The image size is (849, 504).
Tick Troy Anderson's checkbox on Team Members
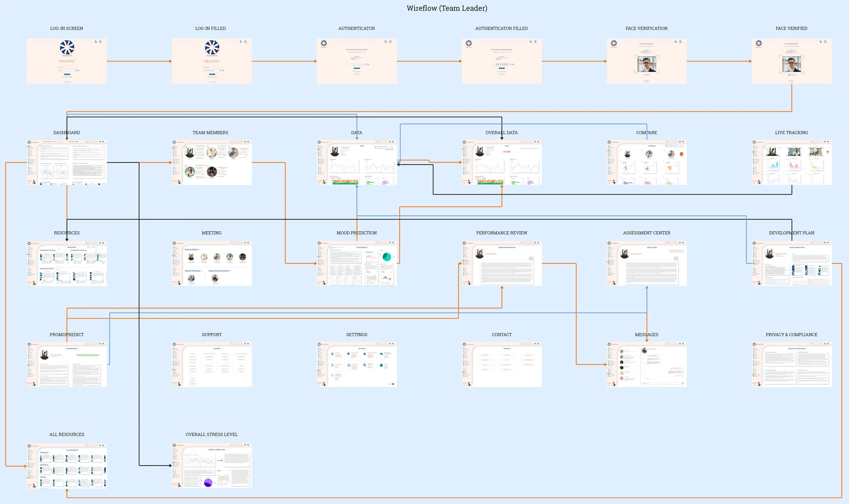(x=229, y=147)
